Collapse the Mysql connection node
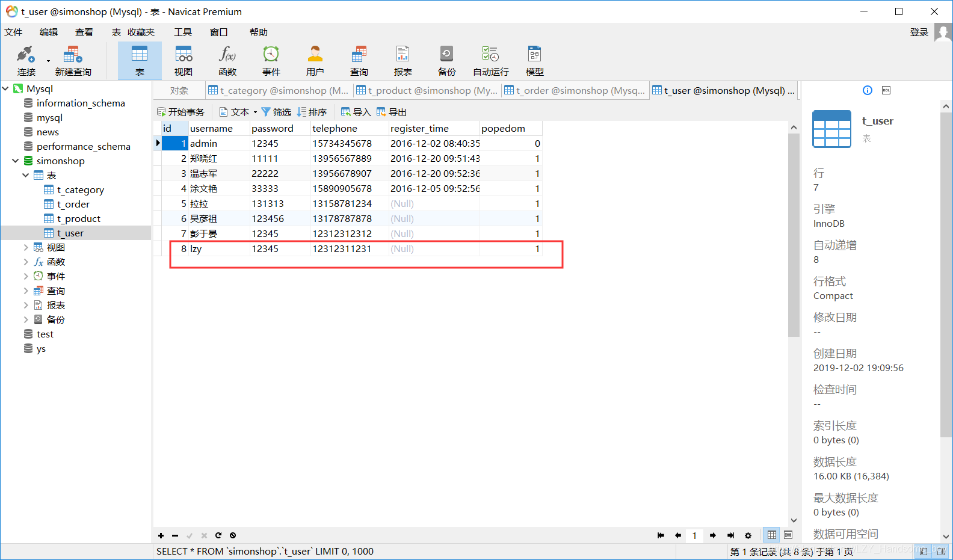This screenshot has width=953, height=560. [5, 88]
